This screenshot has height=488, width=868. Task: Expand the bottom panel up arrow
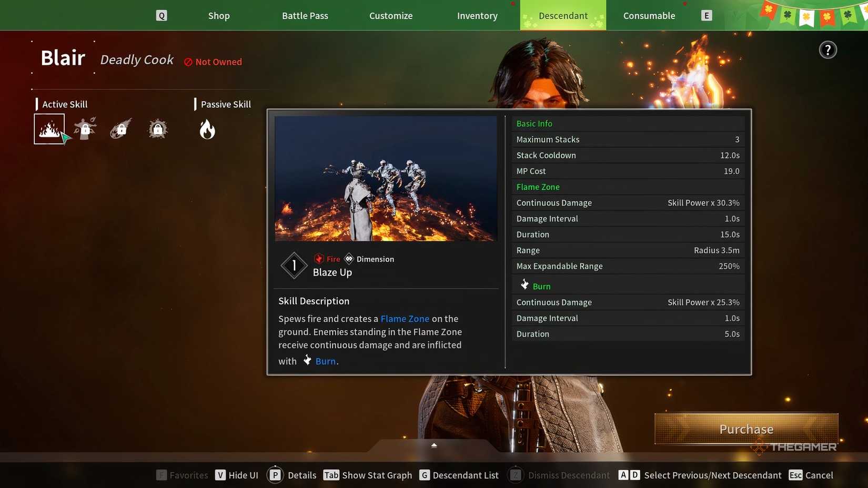tap(434, 445)
